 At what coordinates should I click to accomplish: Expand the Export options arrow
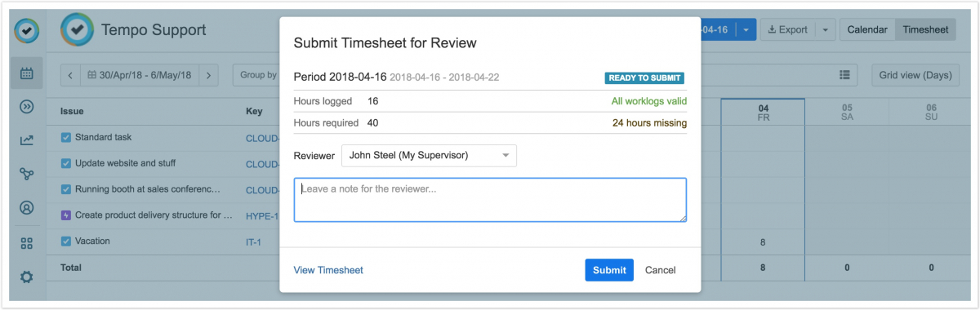pos(824,30)
